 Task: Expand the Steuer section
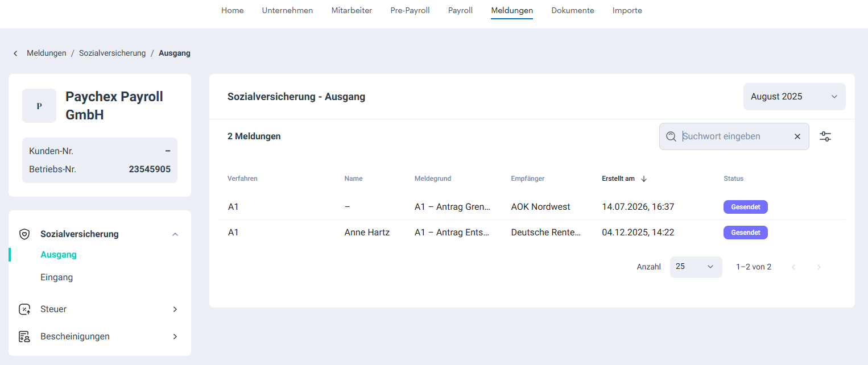click(175, 309)
